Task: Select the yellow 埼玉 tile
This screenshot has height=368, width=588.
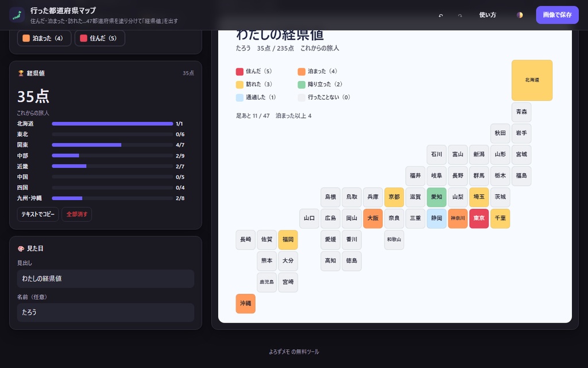Action: [479, 197]
